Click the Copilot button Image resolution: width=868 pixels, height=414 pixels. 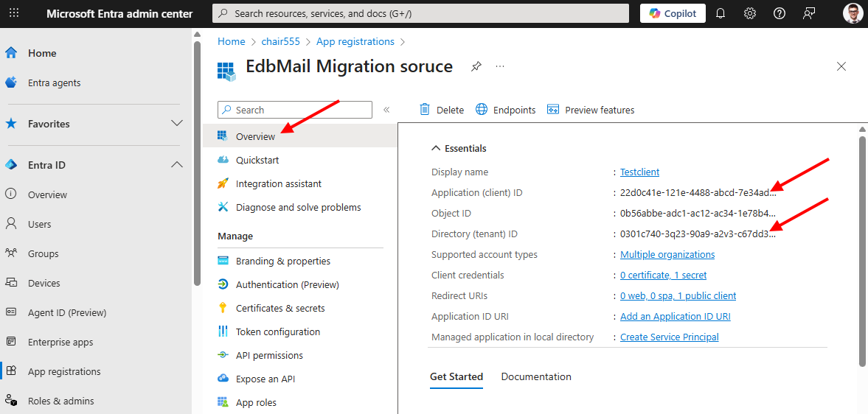pos(673,13)
